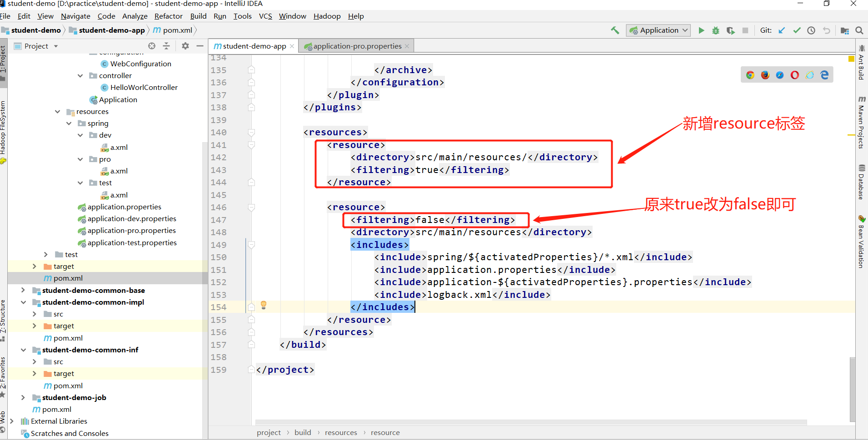
Task: Commit changes with the green checkmark icon
Action: (797, 30)
